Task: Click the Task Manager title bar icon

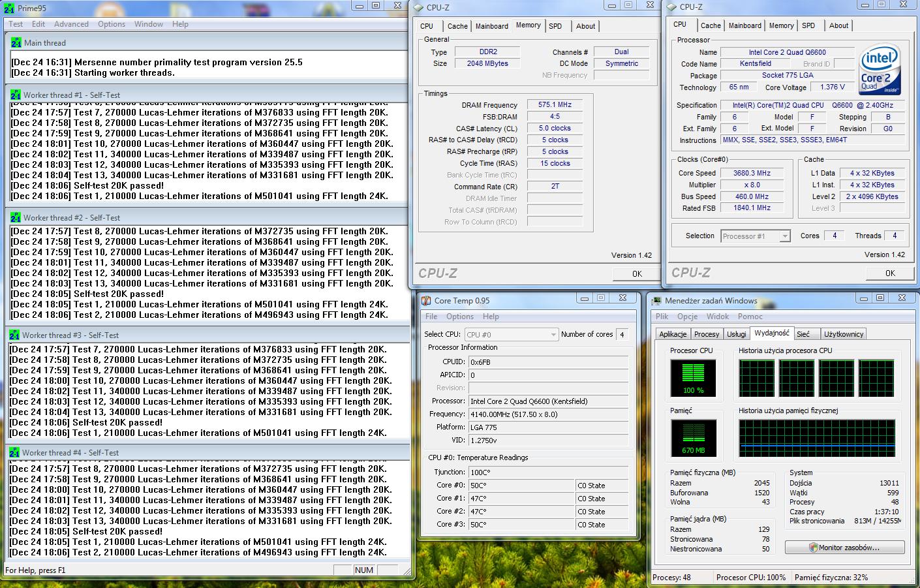Action: tap(656, 301)
